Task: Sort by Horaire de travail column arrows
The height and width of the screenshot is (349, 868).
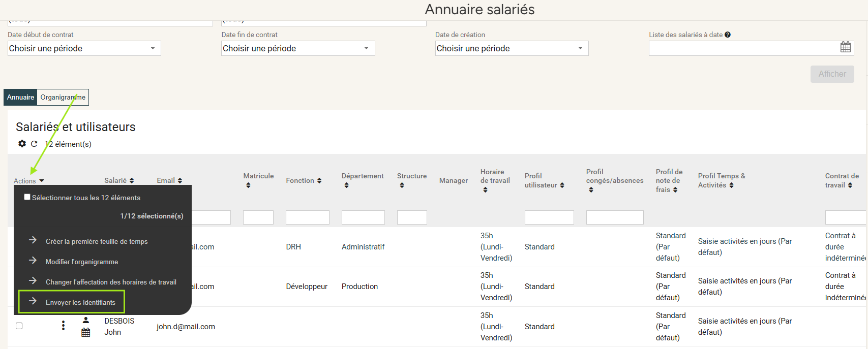Action: click(x=485, y=190)
